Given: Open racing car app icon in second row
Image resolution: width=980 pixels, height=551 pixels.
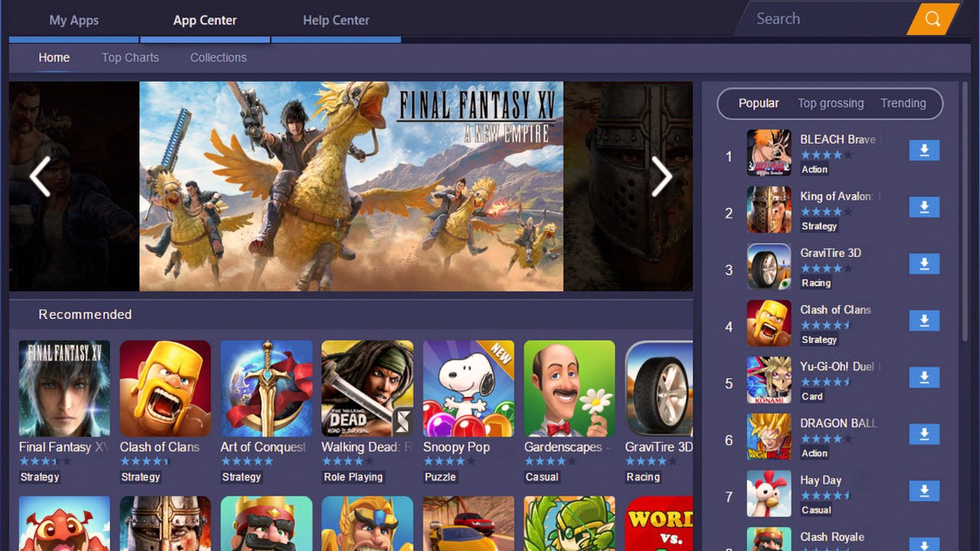Looking at the screenshot, I should [x=468, y=524].
